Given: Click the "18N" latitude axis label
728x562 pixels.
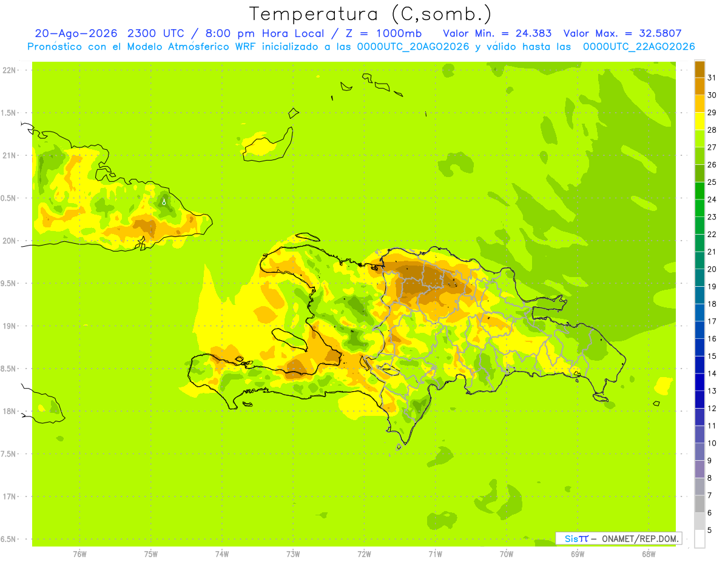Looking at the screenshot, I should (x=9, y=411).
